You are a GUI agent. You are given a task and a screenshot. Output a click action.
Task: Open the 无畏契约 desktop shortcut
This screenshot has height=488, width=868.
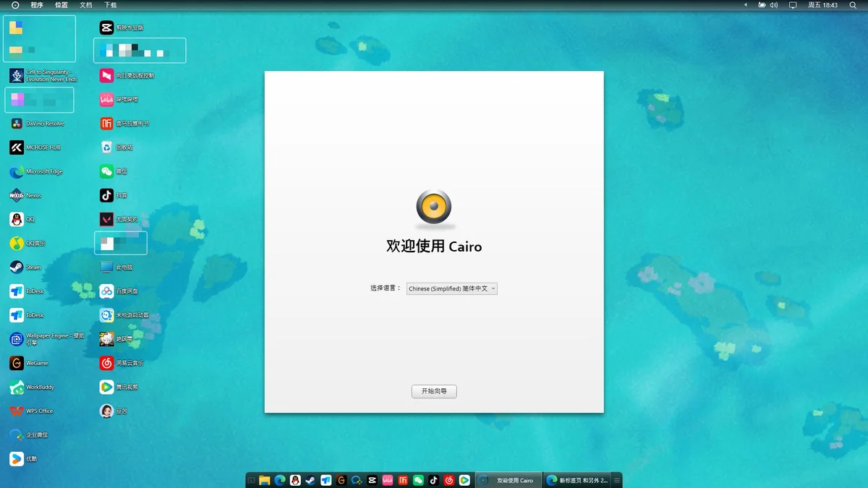[x=119, y=219]
